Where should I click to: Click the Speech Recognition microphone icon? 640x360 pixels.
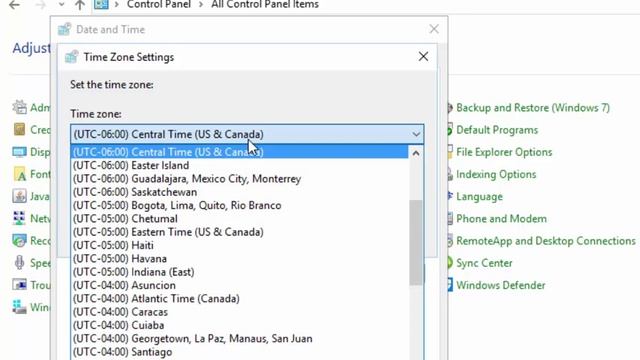[19, 262]
